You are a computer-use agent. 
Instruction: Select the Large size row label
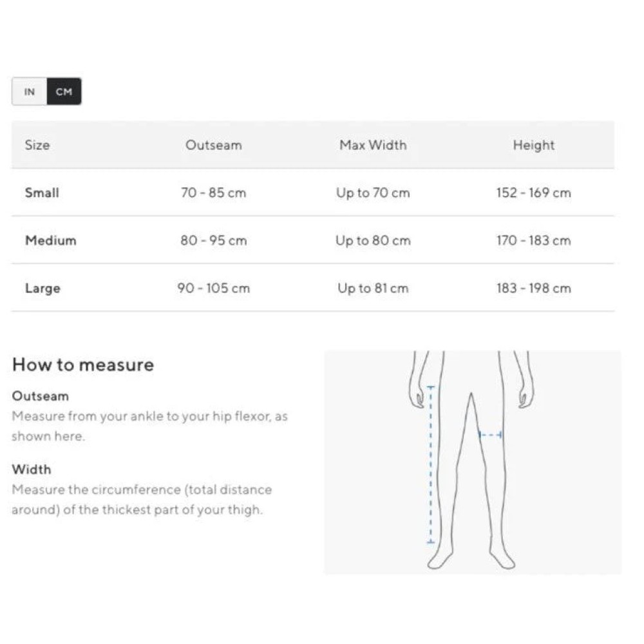[x=43, y=288]
